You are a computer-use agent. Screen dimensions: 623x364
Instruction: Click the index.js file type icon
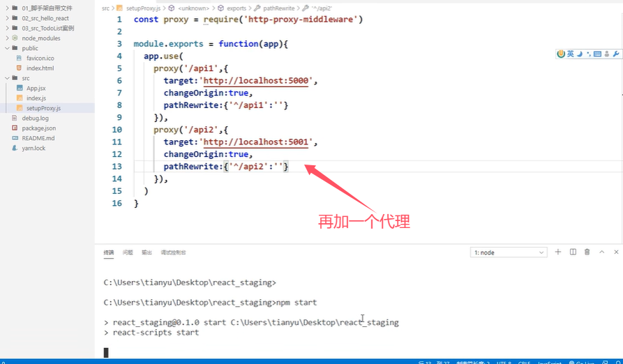(20, 98)
